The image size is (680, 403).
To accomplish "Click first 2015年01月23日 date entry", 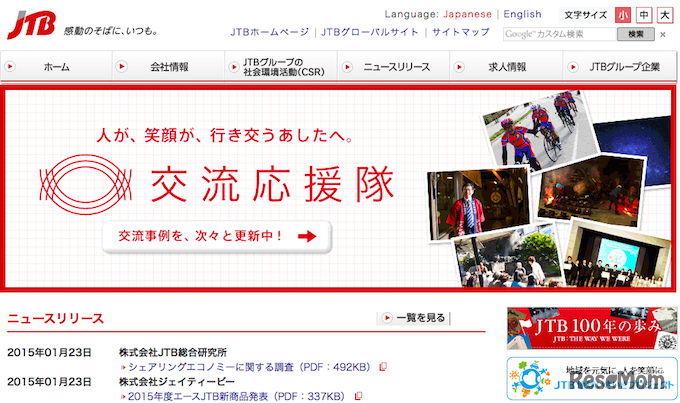I will (49, 352).
